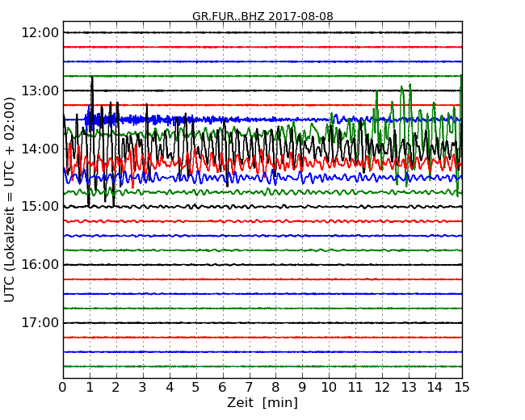Image resolution: width=525 pixels, height=420 pixels.
Task: Click the 8 minute tick label
Action: 275,387
